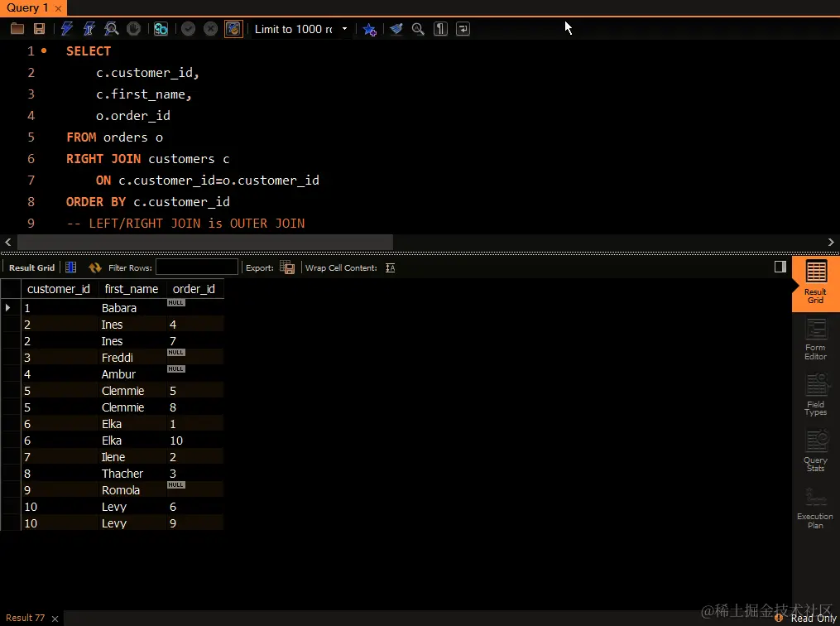Open the find panel magnifier
The width and height of the screenshot is (840, 626).
419,29
